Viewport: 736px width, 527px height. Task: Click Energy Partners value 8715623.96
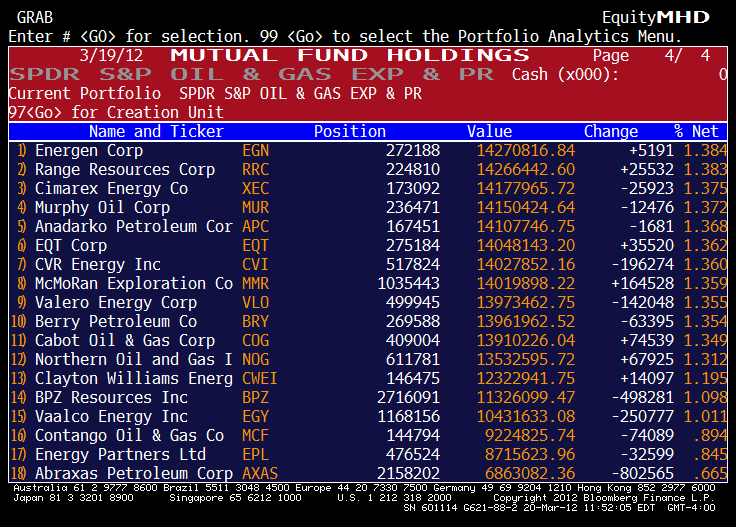pos(530,455)
